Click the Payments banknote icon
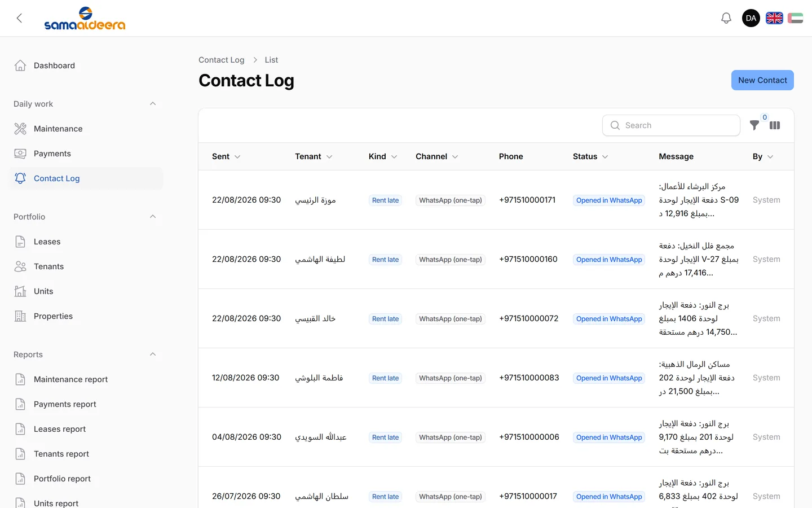812x508 pixels. pyautogui.click(x=20, y=154)
